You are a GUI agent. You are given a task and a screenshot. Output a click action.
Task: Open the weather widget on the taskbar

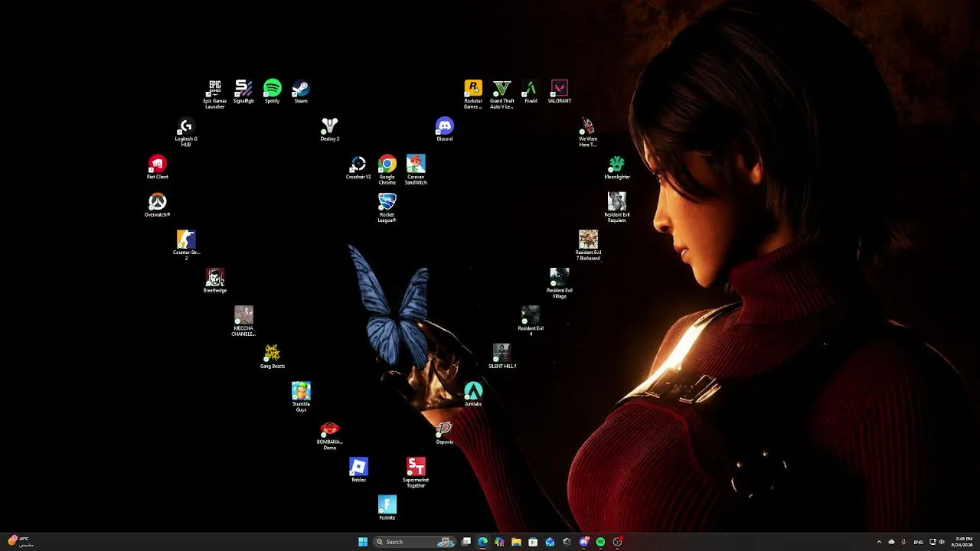click(20, 542)
